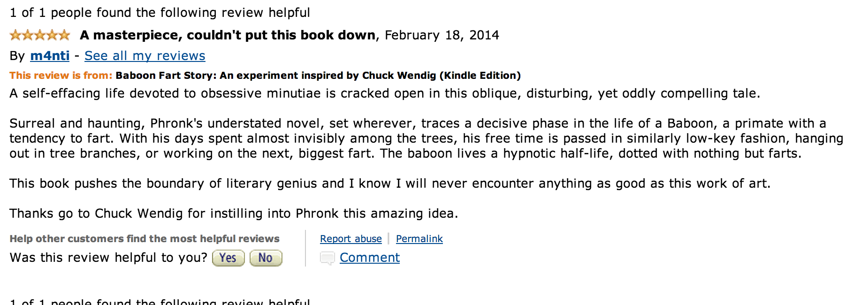Open the See all my reviews link
Viewport: 868px width, 305px height.
pos(145,56)
